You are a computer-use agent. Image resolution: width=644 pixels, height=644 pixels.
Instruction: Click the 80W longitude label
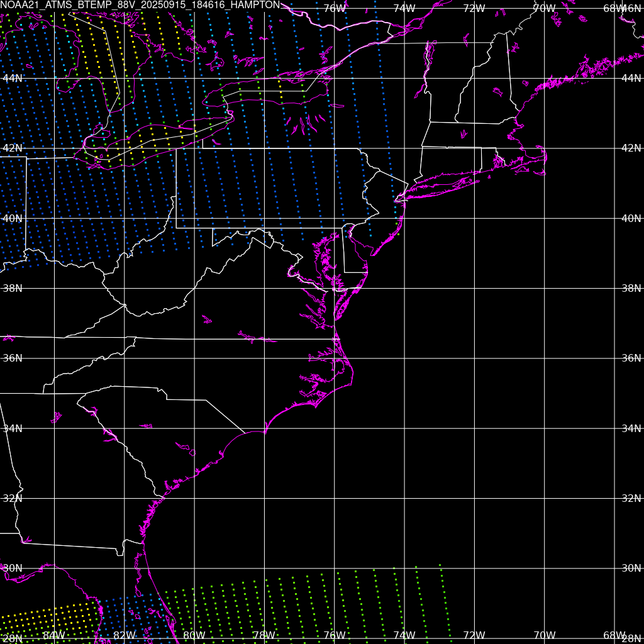click(194, 635)
